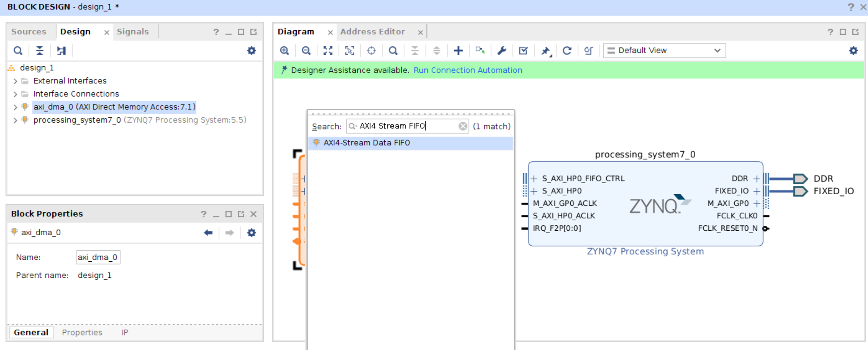Click the ZYNQ7 Processing System label
Screen dimensions: 868x350
[645, 251]
